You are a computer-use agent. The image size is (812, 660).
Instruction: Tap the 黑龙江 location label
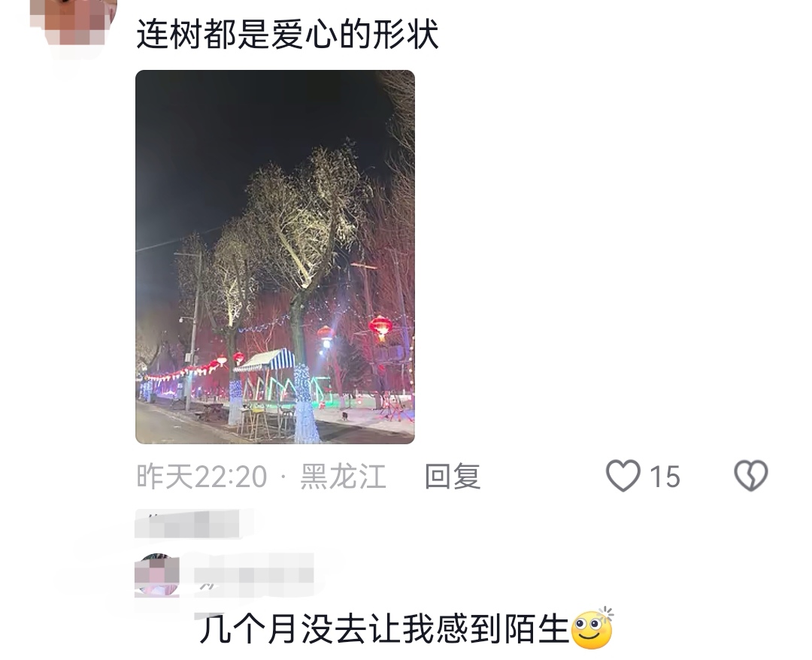344,477
